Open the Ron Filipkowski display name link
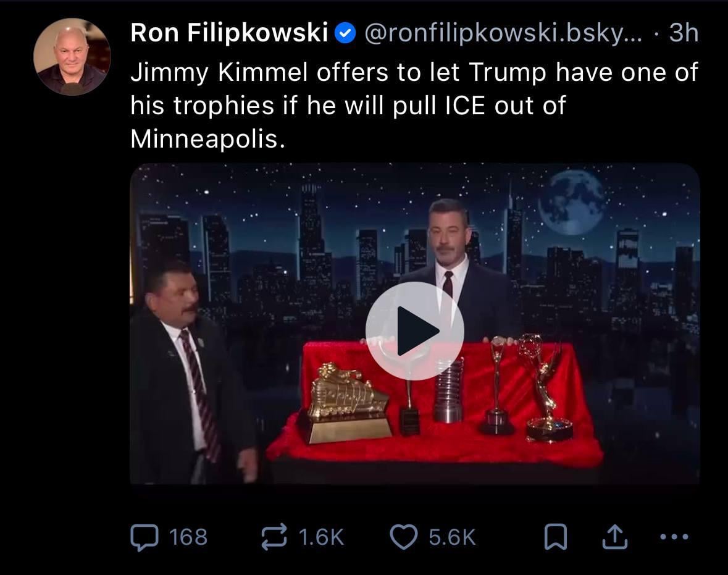728x575 pixels. [229, 33]
